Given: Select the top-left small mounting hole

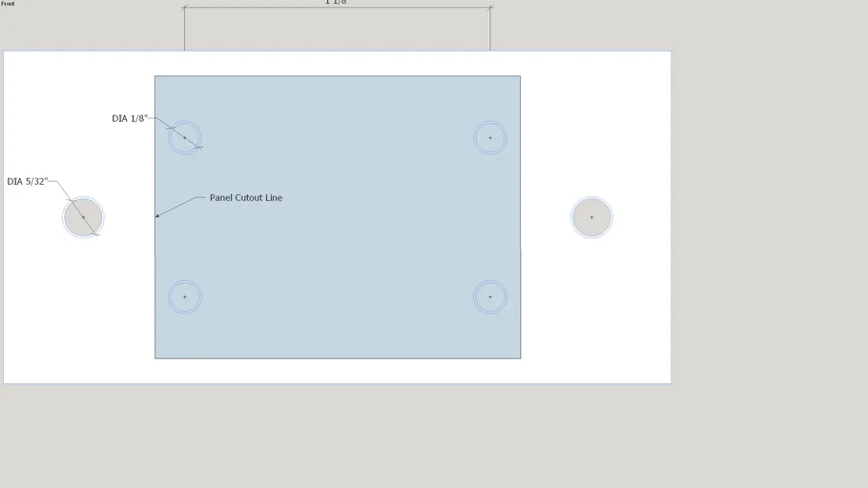Looking at the screenshot, I should pos(185,137).
